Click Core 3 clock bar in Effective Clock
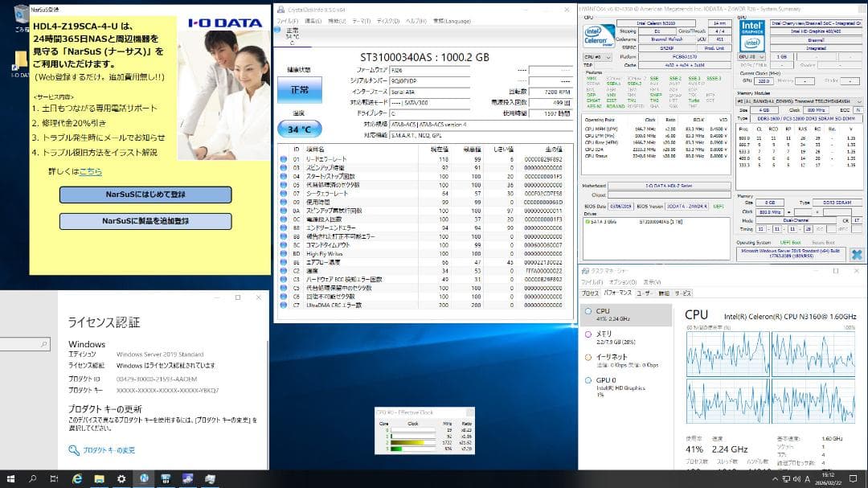 click(x=412, y=449)
